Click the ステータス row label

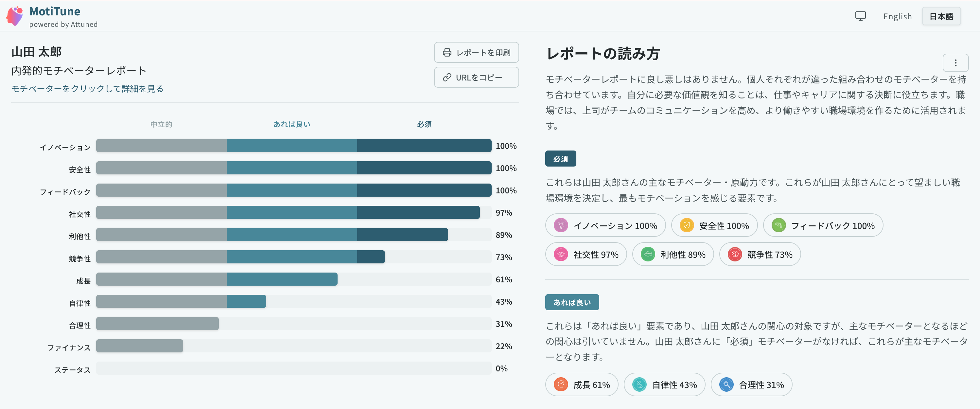tap(72, 370)
